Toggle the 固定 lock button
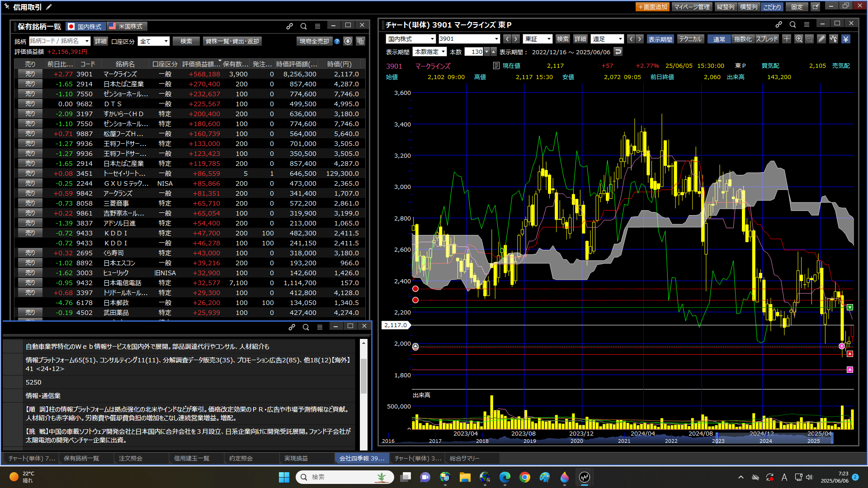The image size is (868, 488). [x=797, y=7]
